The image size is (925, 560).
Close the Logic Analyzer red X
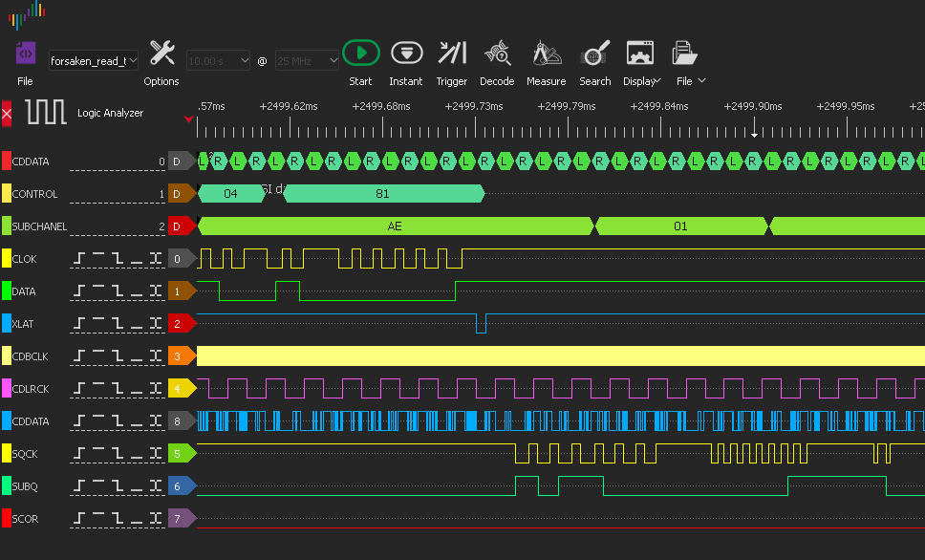8,114
